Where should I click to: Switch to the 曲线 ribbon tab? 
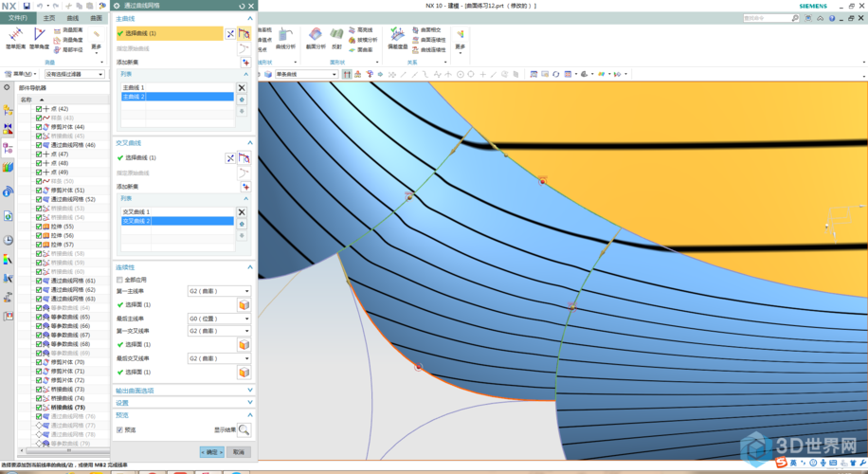[73, 18]
